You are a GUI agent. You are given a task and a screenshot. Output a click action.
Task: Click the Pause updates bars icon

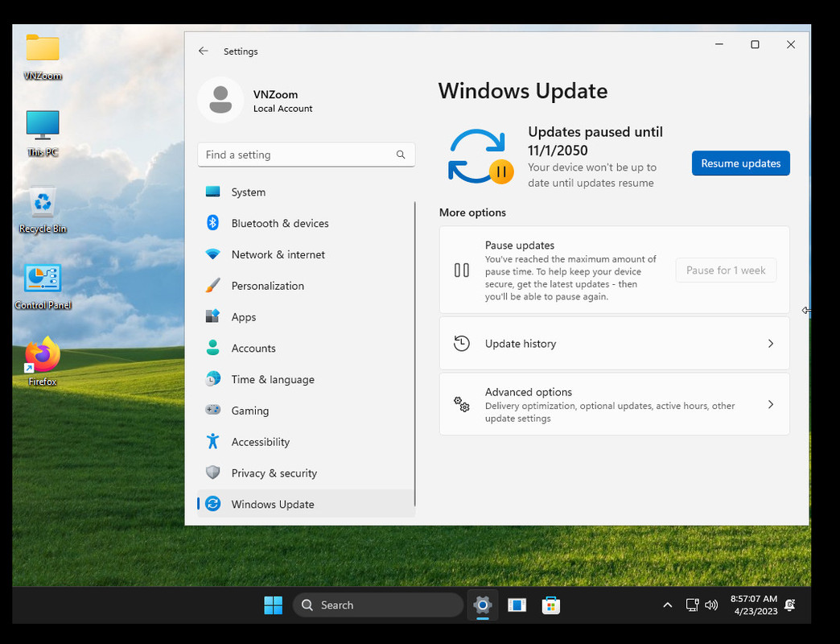pos(461,270)
